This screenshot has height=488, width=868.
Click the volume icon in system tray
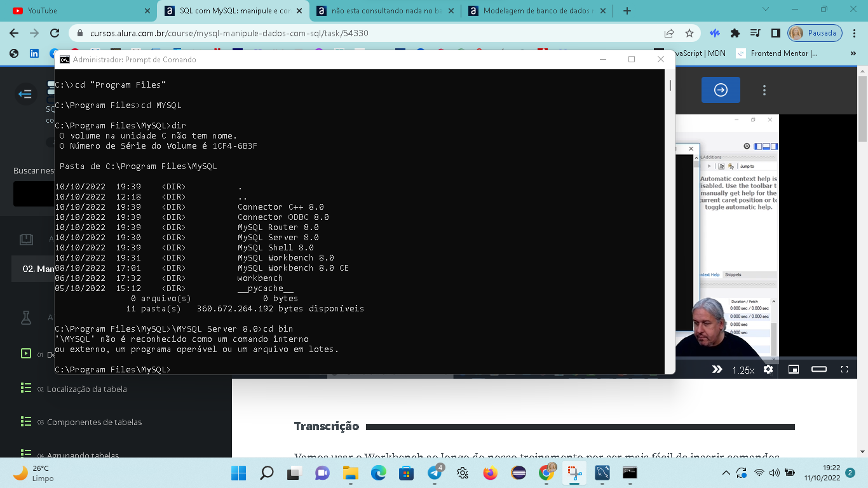pos(774,473)
